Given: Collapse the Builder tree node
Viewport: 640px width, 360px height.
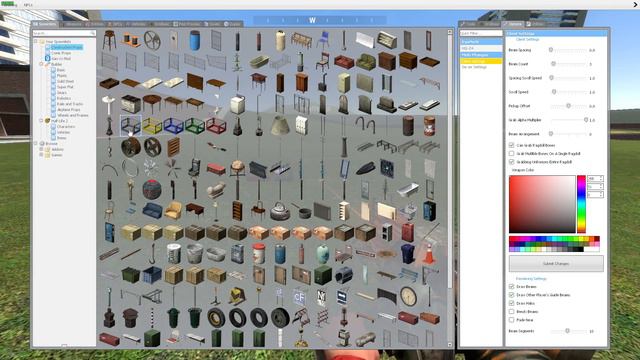Looking at the screenshot, I should click(x=41, y=64).
